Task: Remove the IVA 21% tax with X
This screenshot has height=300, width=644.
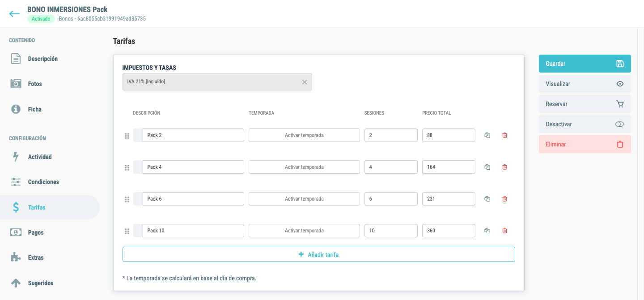Action: click(305, 82)
